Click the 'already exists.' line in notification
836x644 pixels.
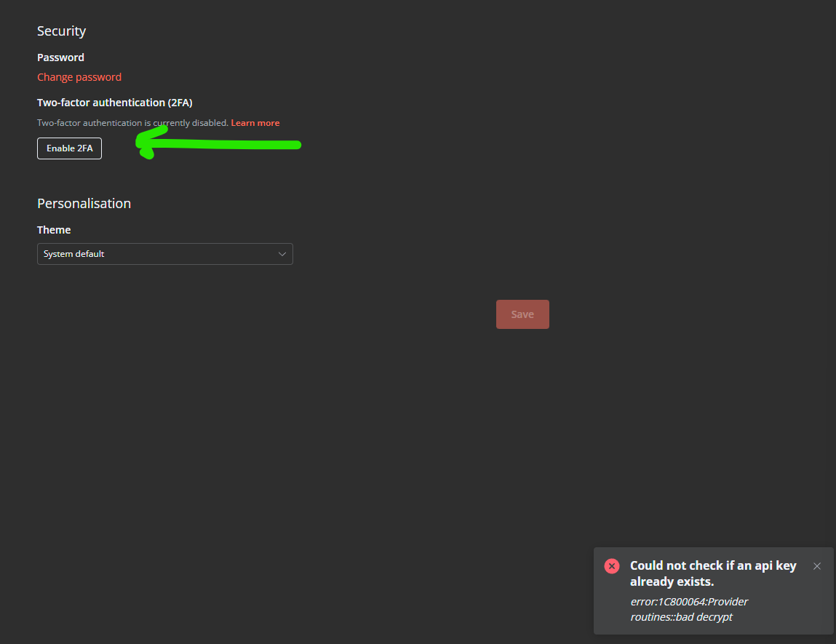click(672, 581)
